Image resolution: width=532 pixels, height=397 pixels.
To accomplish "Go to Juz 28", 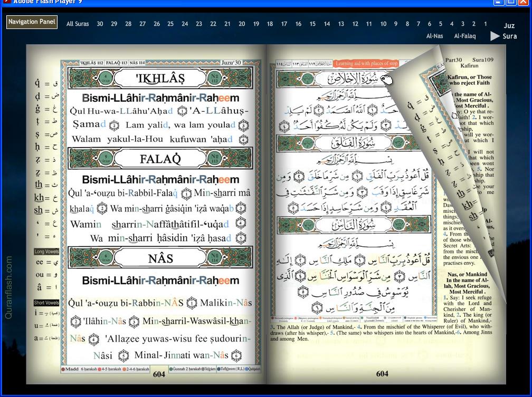I will point(128,24).
